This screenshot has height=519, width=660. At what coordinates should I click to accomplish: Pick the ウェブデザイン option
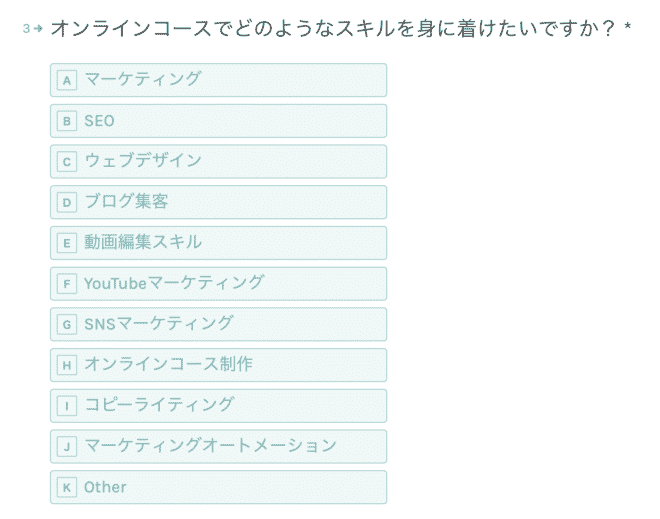[x=218, y=162]
